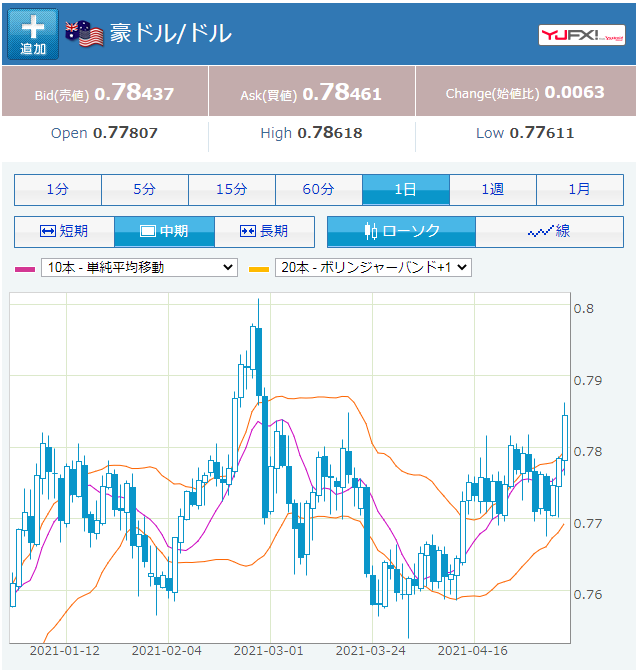Click the 2021-01-12 date axis label
636x670 pixels.
[x=65, y=651]
